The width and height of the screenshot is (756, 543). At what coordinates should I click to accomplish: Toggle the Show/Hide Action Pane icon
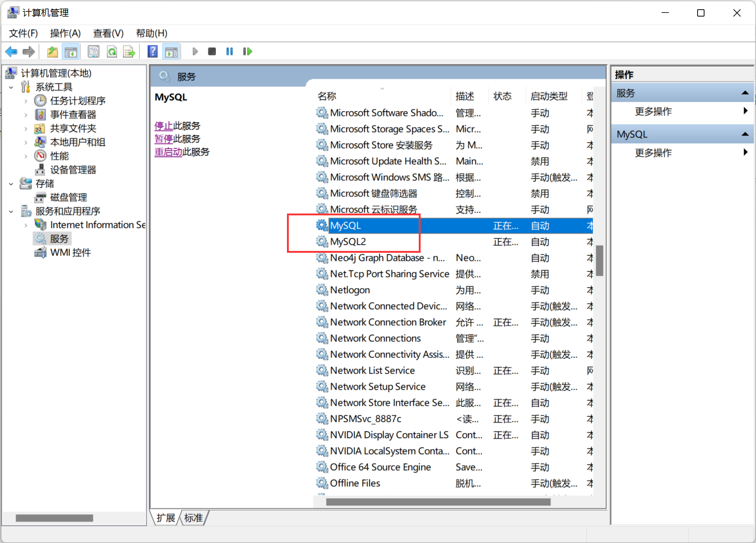[x=171, y=52]
